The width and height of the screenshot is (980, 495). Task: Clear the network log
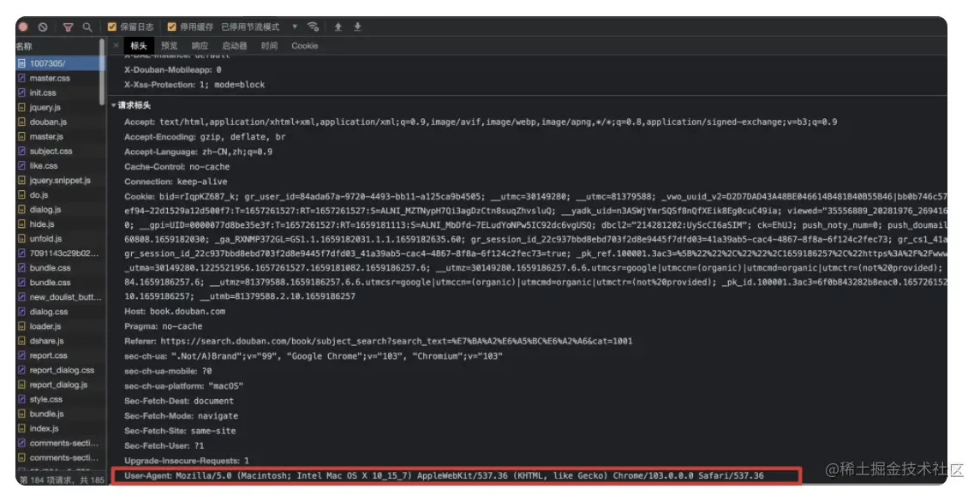[x=43, y=27]
